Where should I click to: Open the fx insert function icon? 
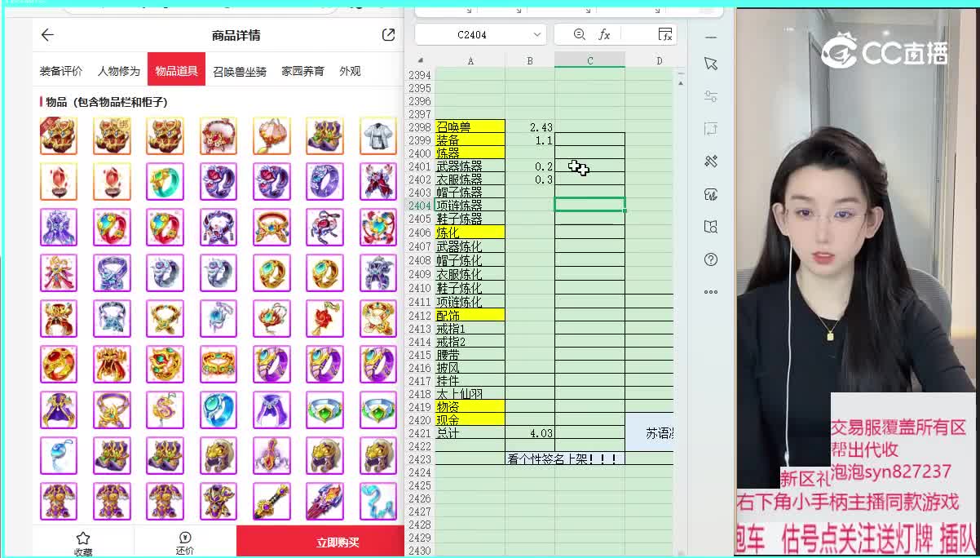tap(604, 34)
